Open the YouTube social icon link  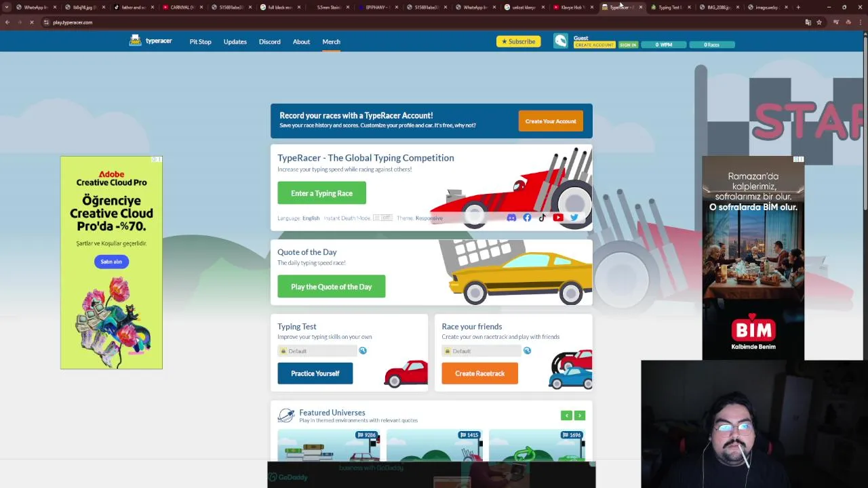click(558, 218)
